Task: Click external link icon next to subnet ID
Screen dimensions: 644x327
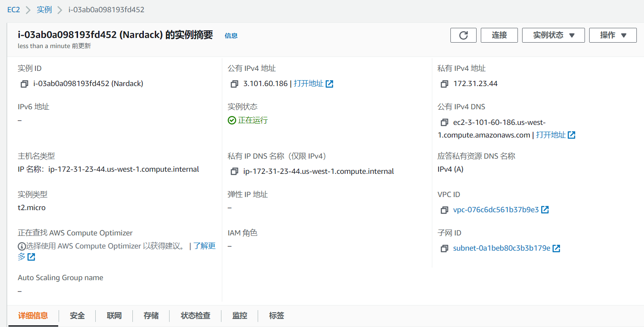Action: coord(556,248)
